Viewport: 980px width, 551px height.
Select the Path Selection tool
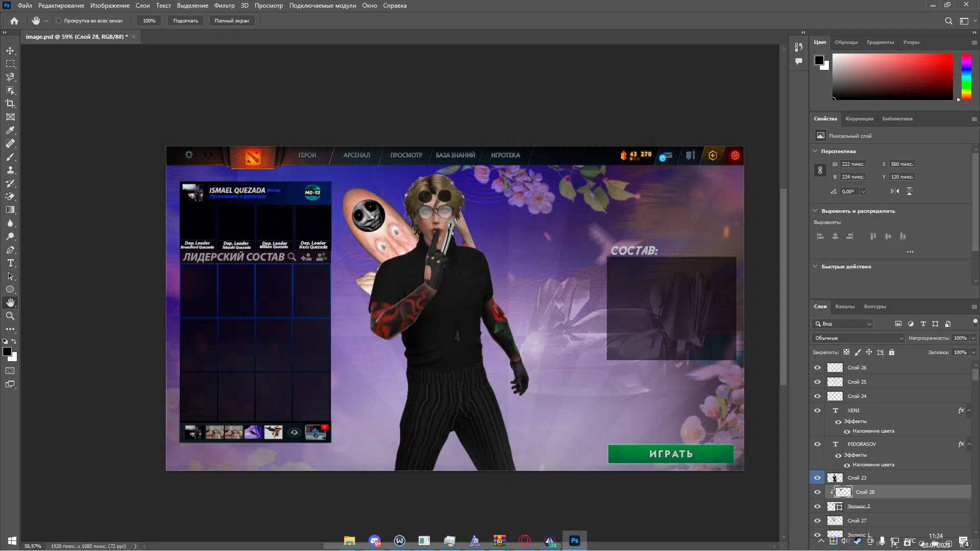[x=10, y=277]
